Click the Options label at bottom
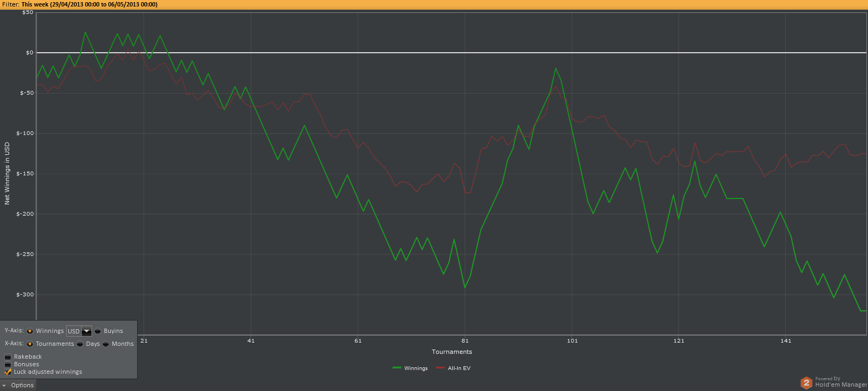This screenshot has width=868, height=391. pyautogui.click(x=23, y=385)
